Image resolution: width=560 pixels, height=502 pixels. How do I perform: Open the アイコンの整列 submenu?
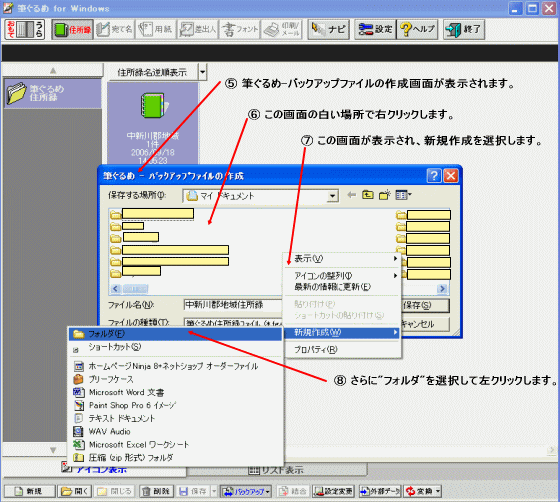pos(342,276)
